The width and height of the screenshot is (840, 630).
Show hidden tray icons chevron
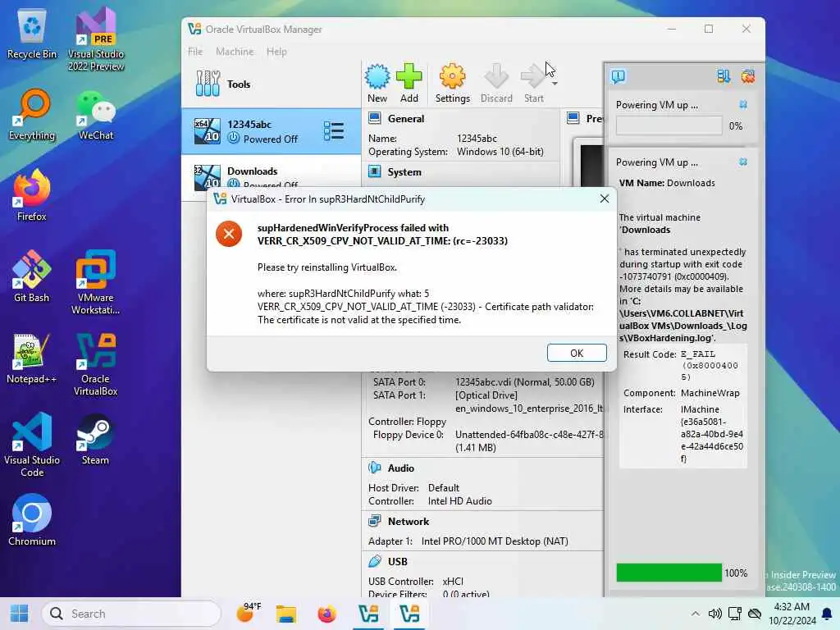[x=695, y=614]
